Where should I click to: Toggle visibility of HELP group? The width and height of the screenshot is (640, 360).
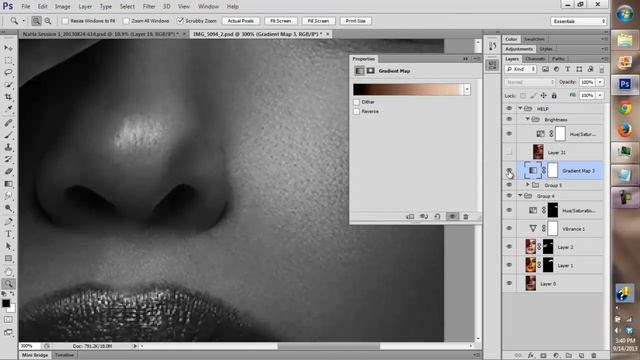[x=509, y=108]
